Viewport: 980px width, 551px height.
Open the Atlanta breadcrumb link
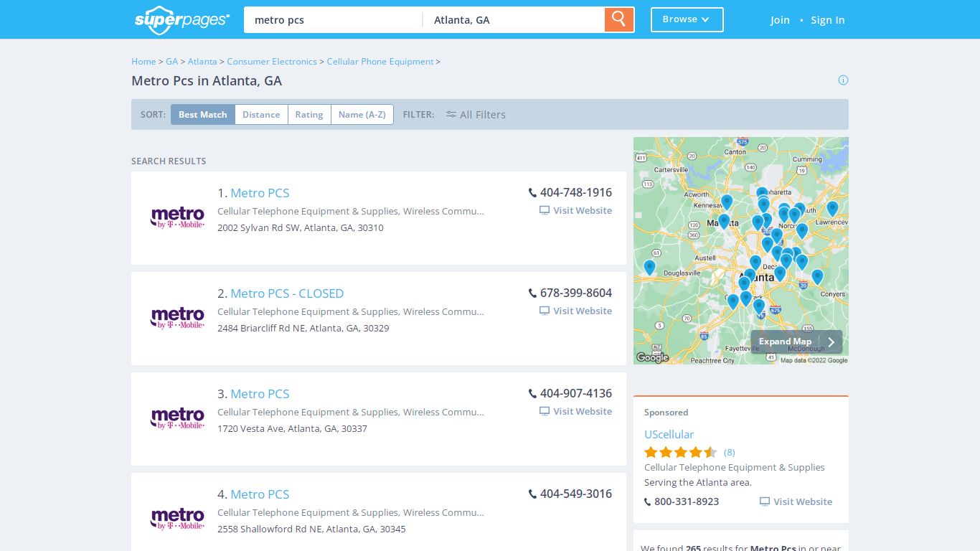point(202,62)
